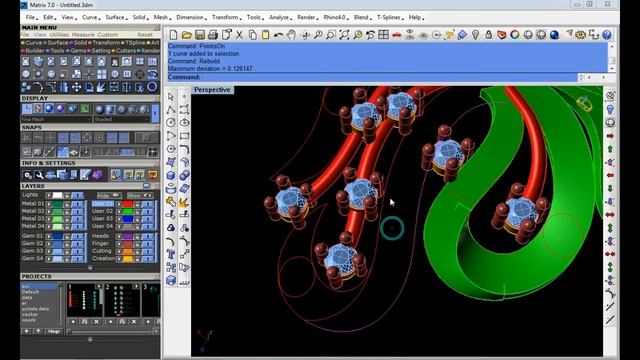
Task: Toggle lock on Finger layer
Action: 138,244
